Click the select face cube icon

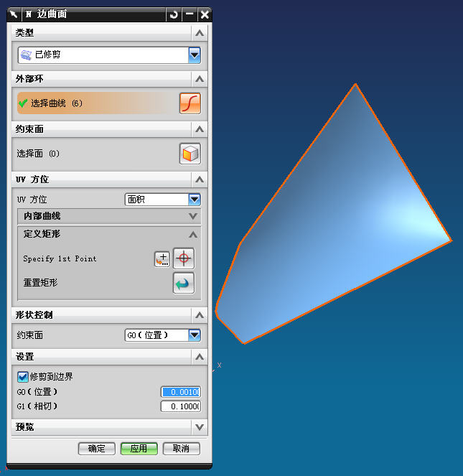(x=190, y=154)
